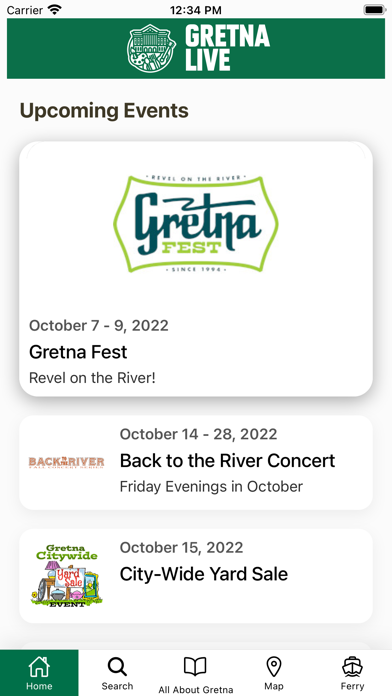Select the Map pin icon

point(274,667)
